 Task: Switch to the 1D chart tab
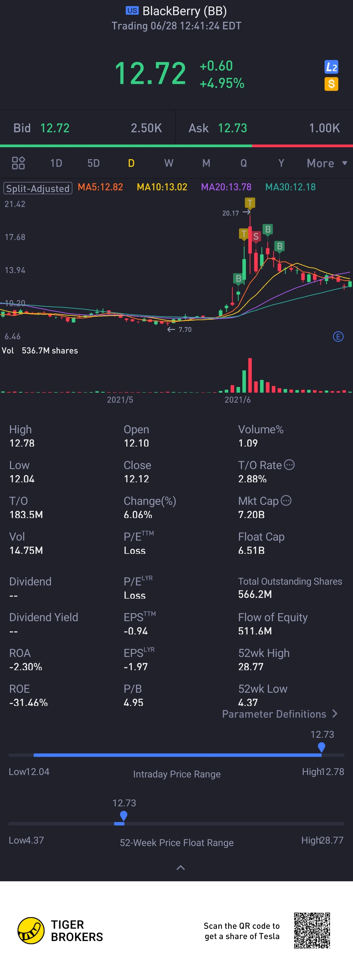[56, 163]
